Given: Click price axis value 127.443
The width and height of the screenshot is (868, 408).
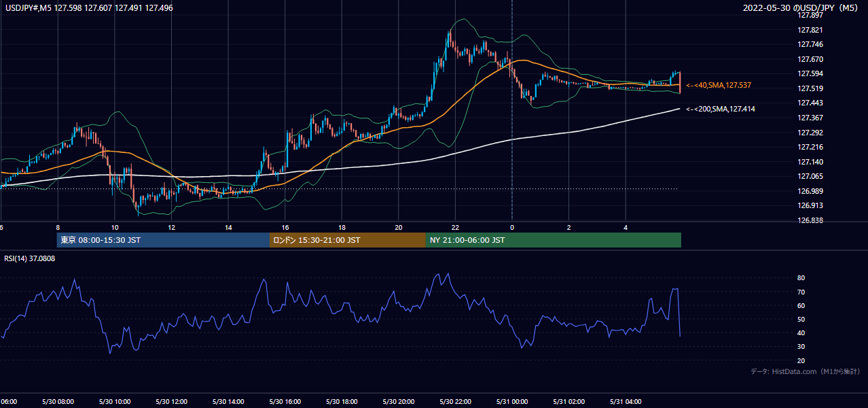Looking at the screenshot, I should click(x=809, y=103).
